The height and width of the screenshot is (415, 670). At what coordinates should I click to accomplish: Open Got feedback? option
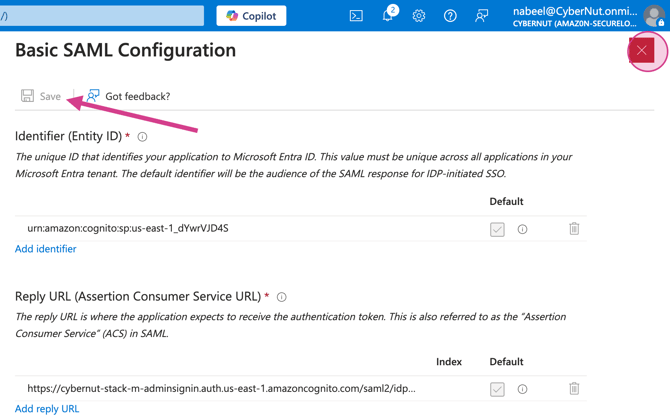point(128,96)
